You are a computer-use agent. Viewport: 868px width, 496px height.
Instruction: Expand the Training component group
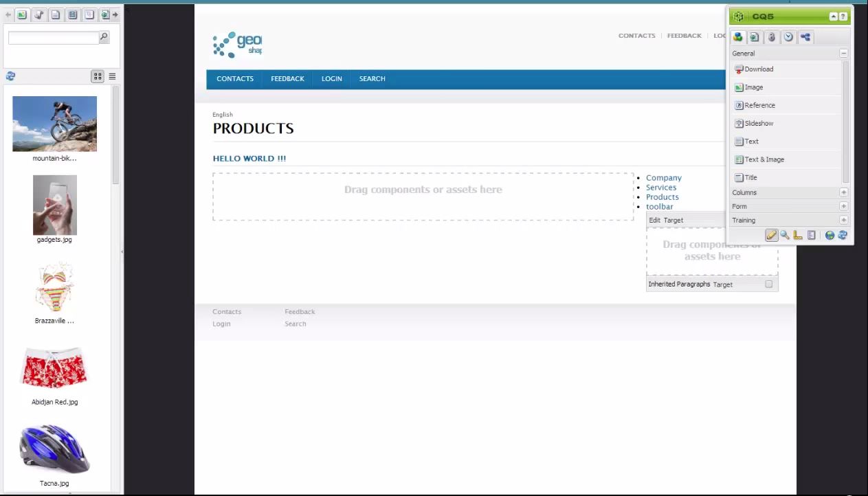[x=843, y=220]
